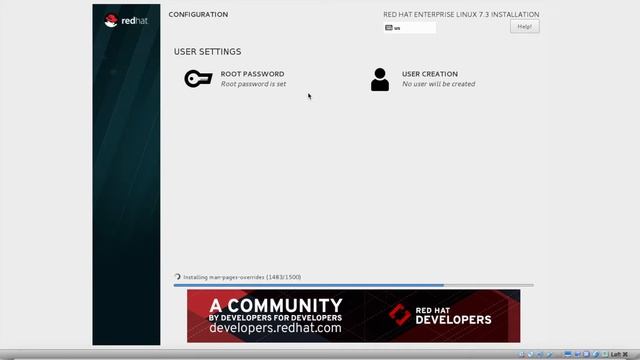Click 'RED HAT ENTERPRISE LINUX 7.3 INSTALLATION' text
640x360 pixels.
tap(461, 14)
